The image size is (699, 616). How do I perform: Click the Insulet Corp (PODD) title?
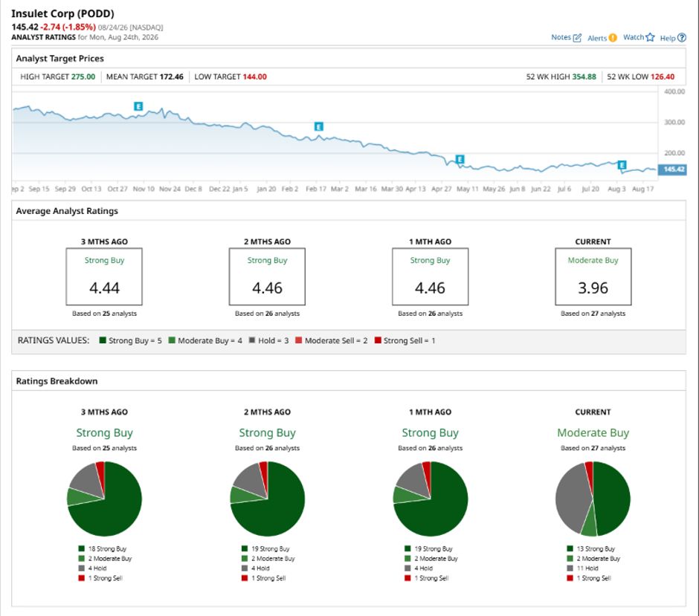(x=63, y=13)
